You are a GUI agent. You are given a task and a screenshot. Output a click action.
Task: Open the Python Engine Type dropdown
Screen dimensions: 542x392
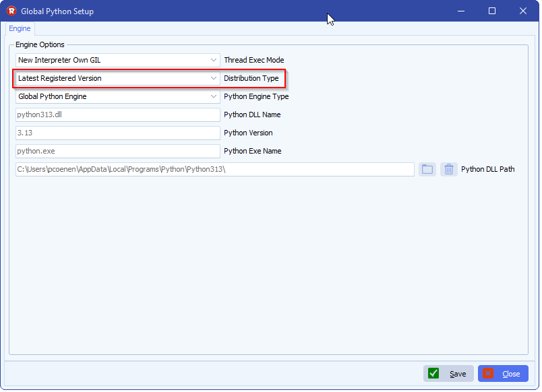[x=117, y=96]
